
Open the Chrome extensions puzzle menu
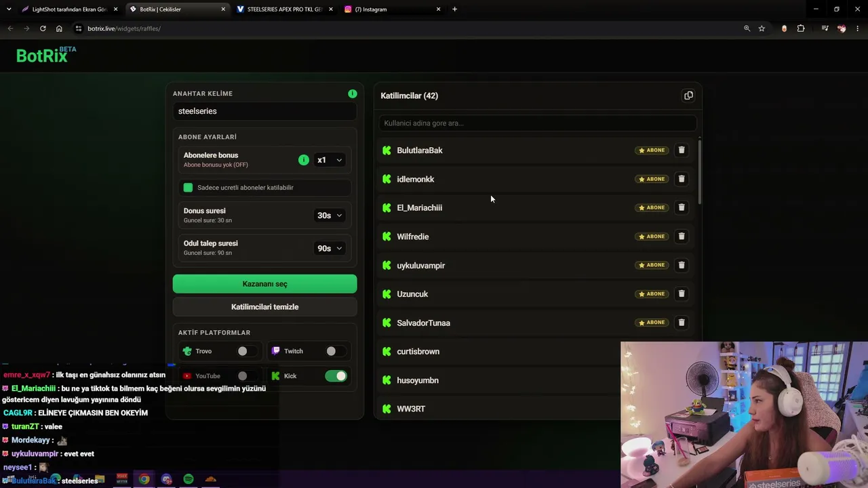coord(801,28)
